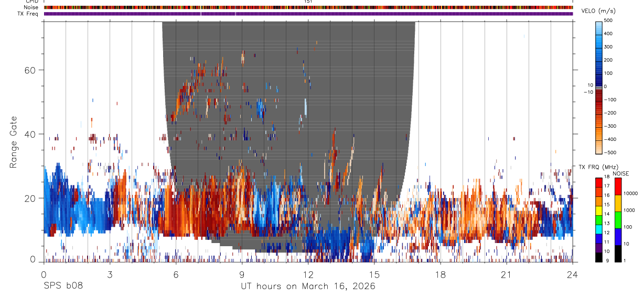Select the yellow 14-15 MHz frequency swatch
Screen dimensions: 644x297
(x=599, y=210)
